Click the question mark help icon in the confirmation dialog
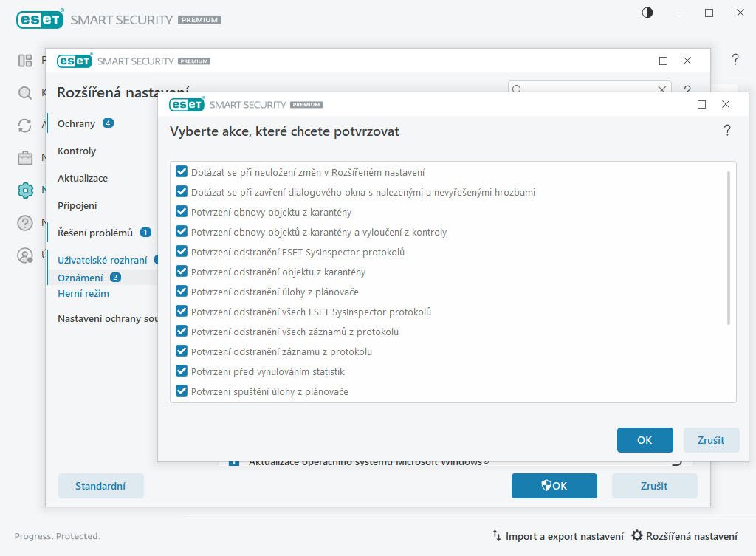The image size is (756, 556). (727, 131)
